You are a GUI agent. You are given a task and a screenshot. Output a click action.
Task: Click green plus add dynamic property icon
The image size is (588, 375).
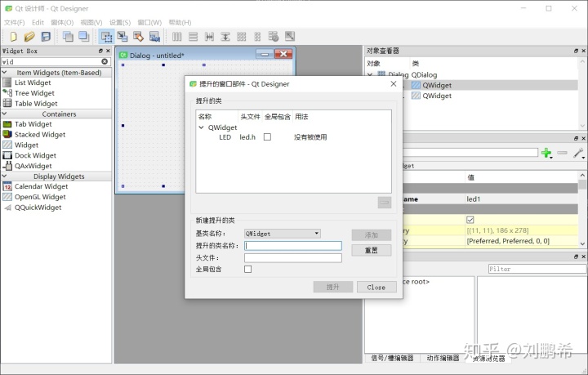coord(546,153)
